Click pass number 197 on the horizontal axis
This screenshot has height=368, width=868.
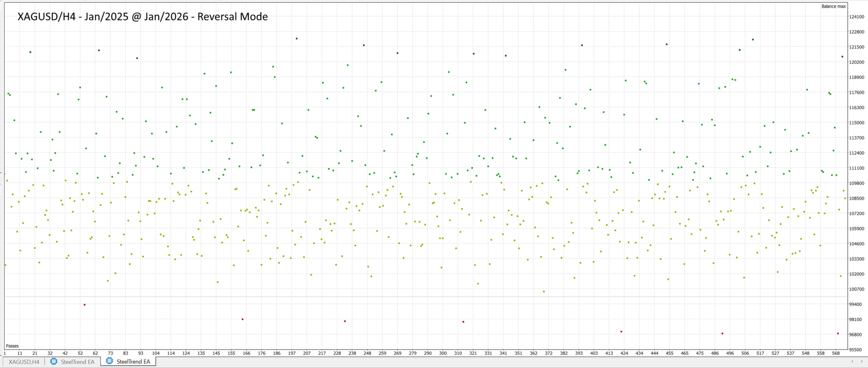click(292, 353)
